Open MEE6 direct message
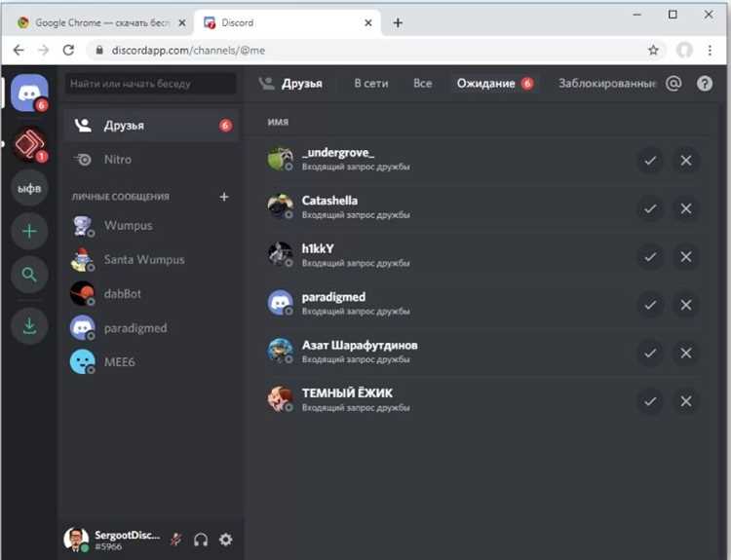This screenshot has height=560, width=731. pyautogui.click(x=151, y=362)
